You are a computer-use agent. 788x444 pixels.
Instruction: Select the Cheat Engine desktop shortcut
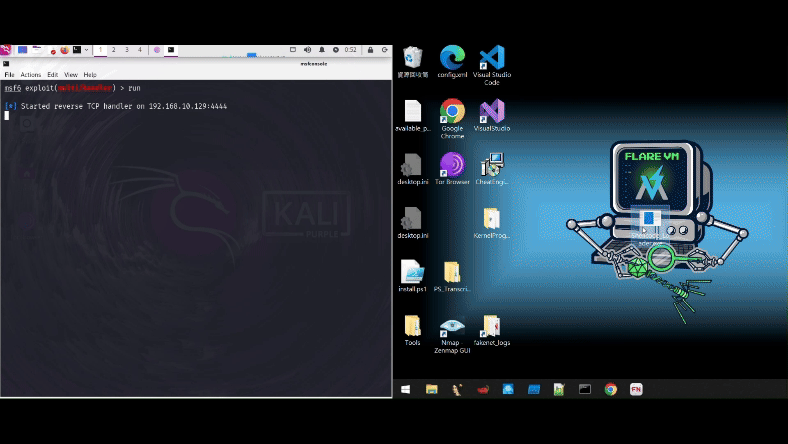pos(492,169)
